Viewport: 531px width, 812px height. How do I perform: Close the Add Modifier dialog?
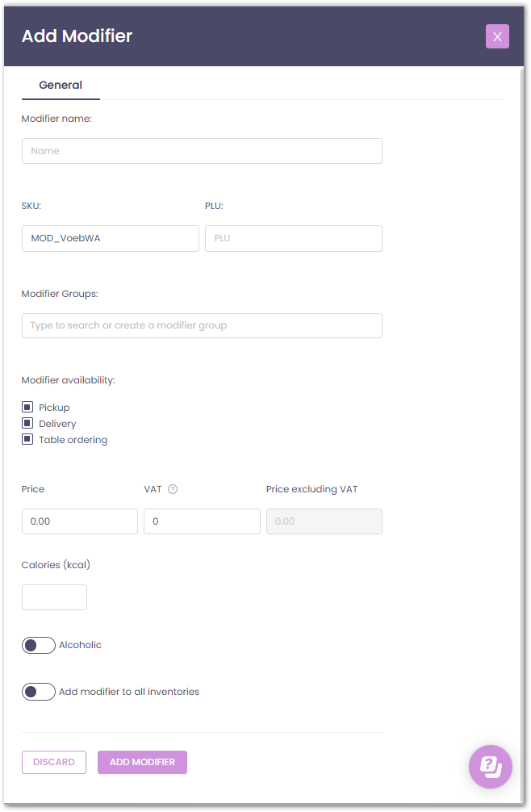coord(497,36)
